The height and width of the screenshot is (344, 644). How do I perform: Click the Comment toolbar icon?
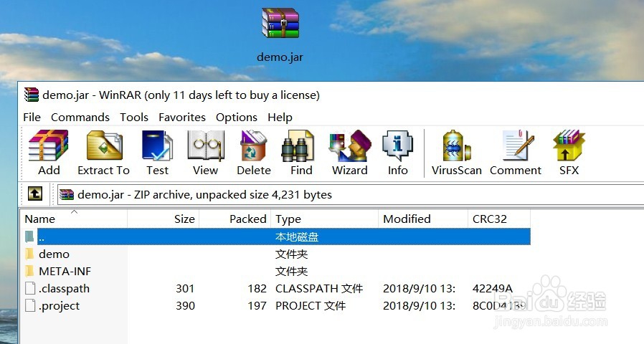coord(518,145)
